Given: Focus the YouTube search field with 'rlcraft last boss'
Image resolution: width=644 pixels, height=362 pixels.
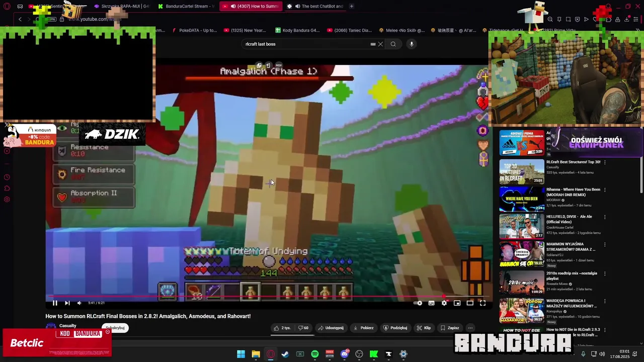Looking at the screenshot, I should 306,44.
